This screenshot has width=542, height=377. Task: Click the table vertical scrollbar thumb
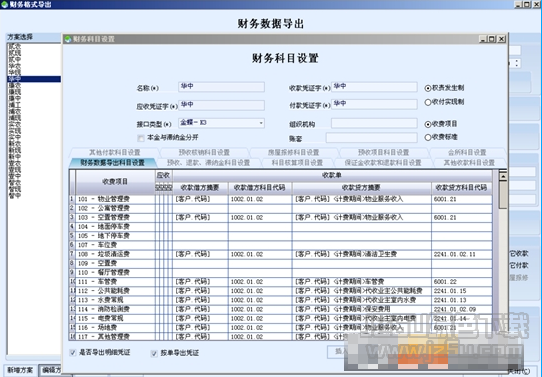[x=503, y=195]
